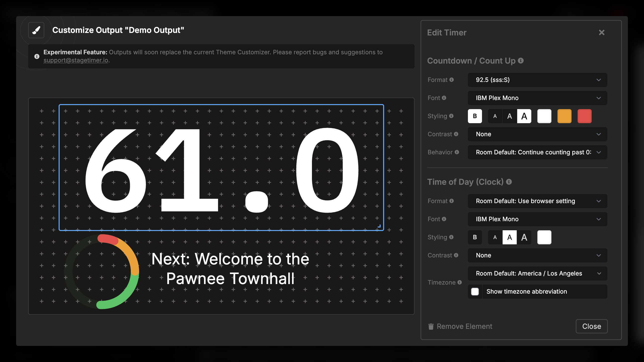Open the support@stagetimer.io email link
Screen dimensions: 644x362
[76, 60]
